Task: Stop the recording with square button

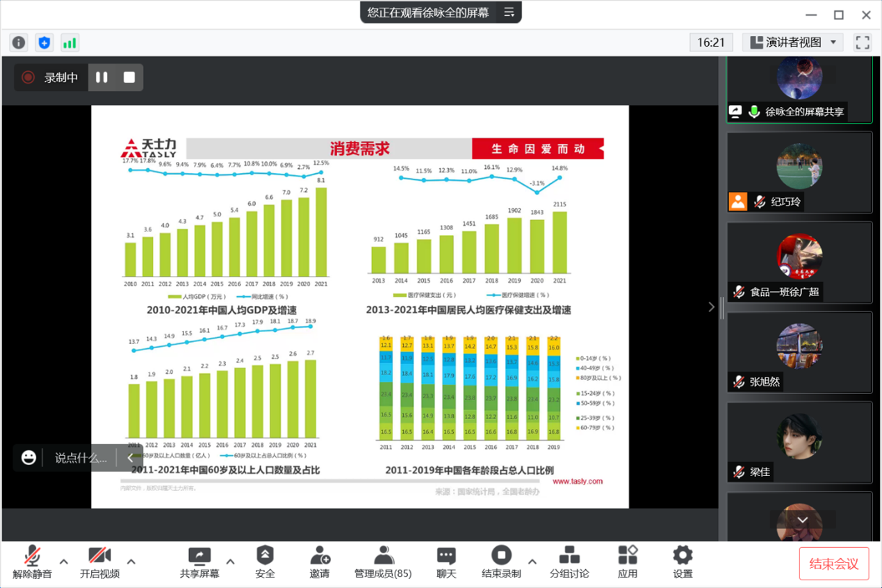Action: click(129, 78)
